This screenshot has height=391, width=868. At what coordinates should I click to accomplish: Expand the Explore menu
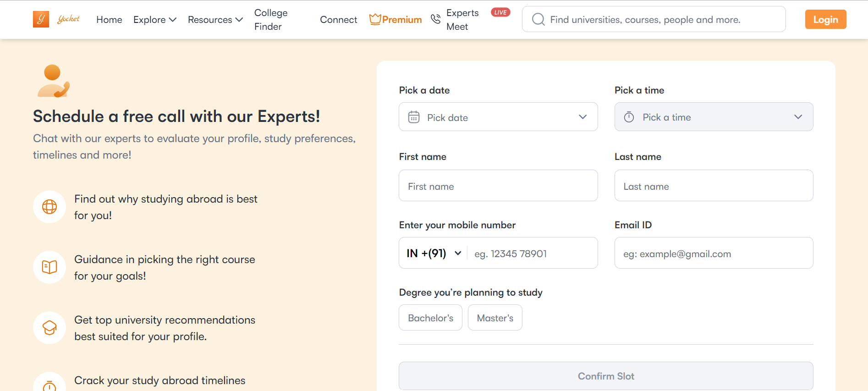point(155,20)
